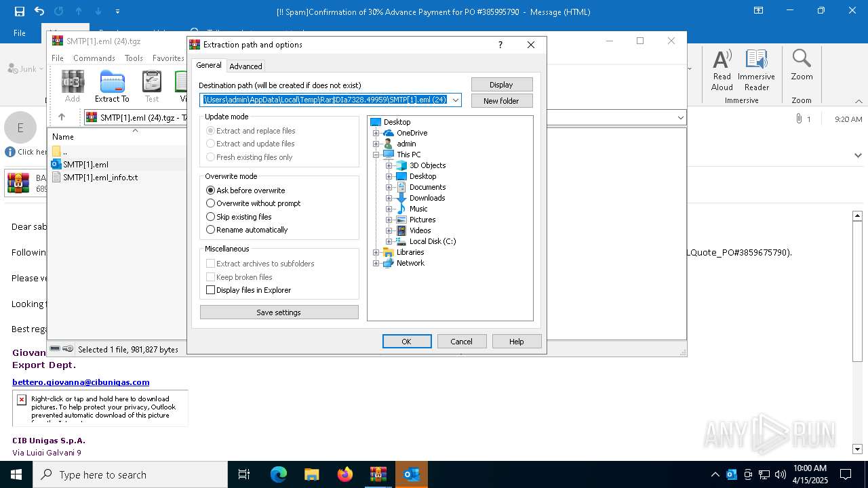Image resolution: width=868 pixels, height=488 pixels.
Task: Open the WinRAR Commands menu
Action: [x=94, y=58]
